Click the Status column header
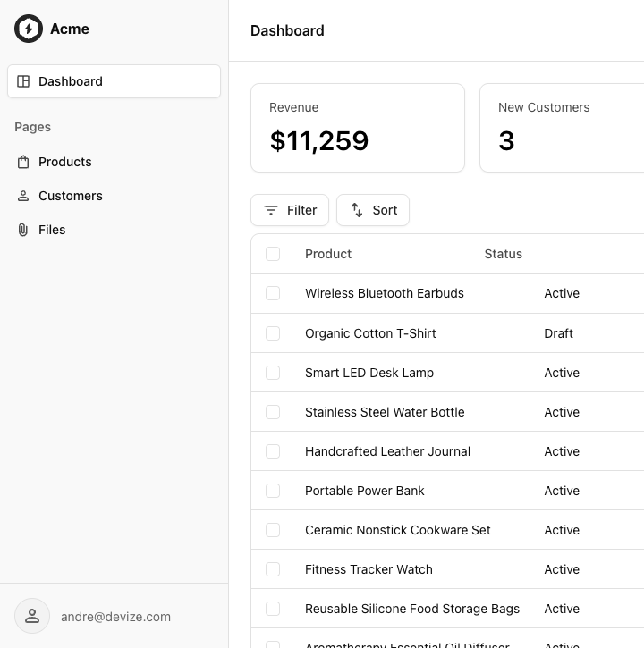 tap(503, 254)
